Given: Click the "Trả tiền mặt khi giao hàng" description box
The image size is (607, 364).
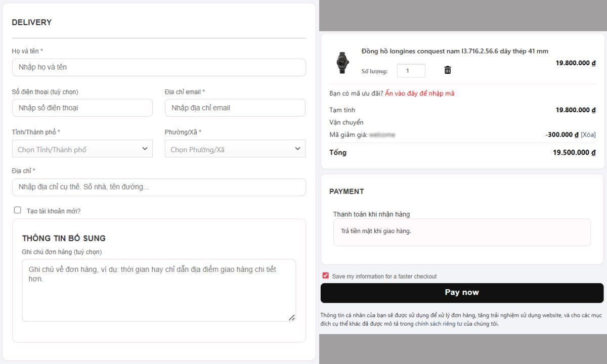Looking at the screenshot, I should tap(461, 232).
